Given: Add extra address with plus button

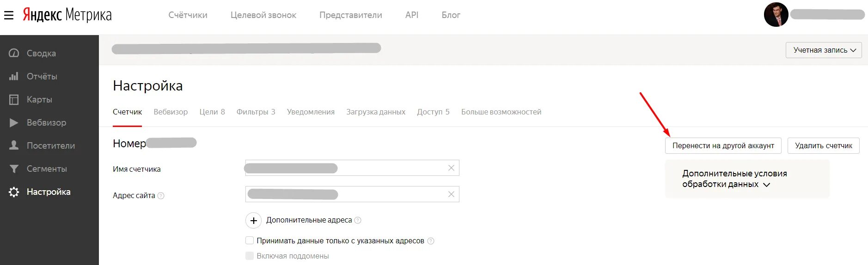Looking at the screenshot, I should (x=253, y=221).
